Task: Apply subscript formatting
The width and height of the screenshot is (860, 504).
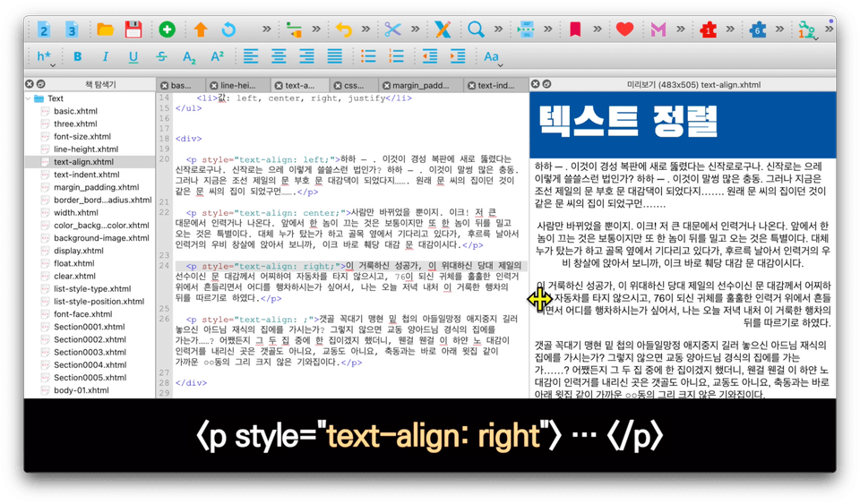Action: click(x=189, y=57)
